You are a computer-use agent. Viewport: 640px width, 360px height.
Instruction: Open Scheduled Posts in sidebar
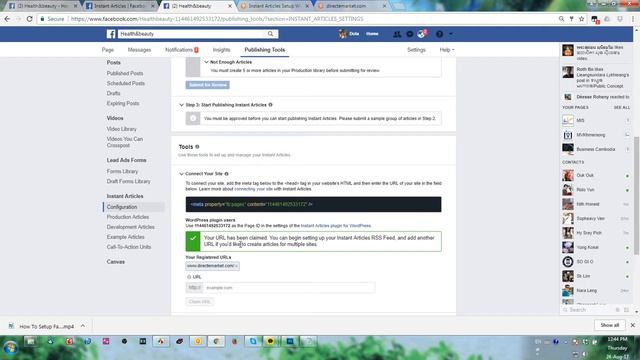[x=126, y=83]
